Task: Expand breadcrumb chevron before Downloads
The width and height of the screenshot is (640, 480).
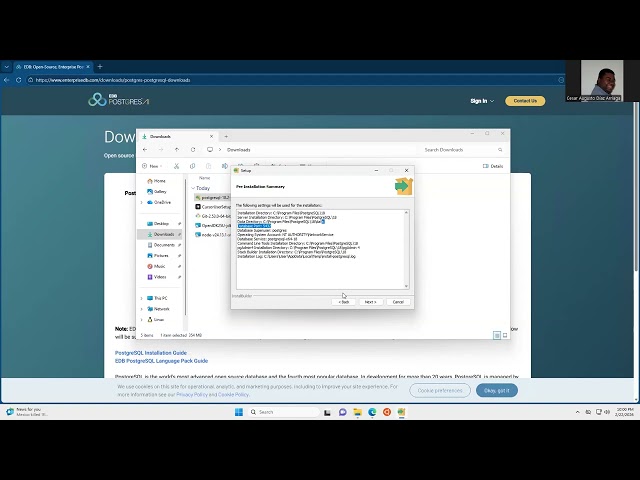Action: tap(220, 150)
